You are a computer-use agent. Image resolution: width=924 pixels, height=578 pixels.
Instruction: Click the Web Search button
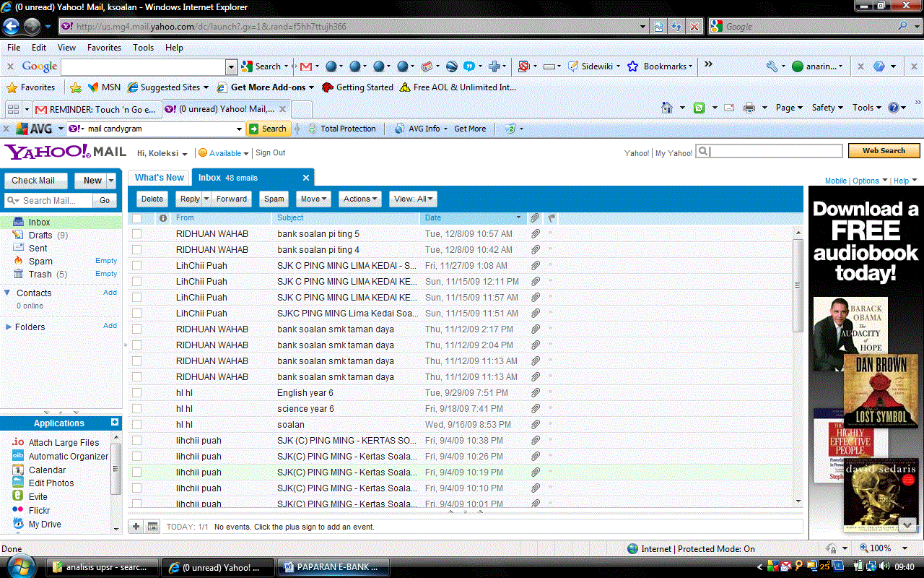pyautogui.click(x=884, y=151)
